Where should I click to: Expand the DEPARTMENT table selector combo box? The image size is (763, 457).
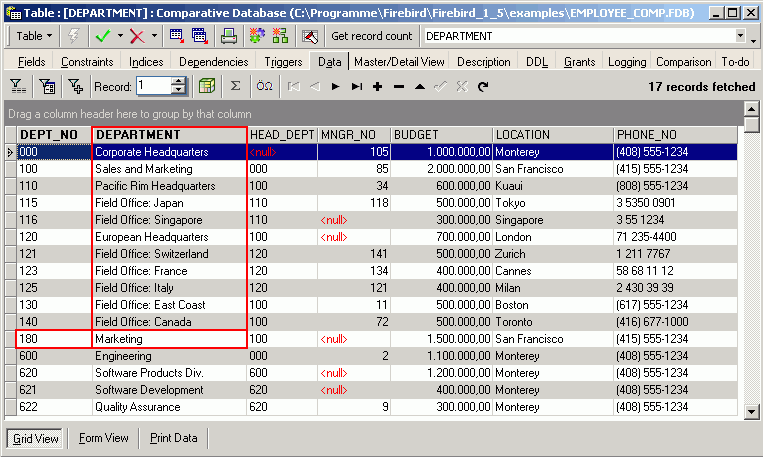click(x=740, y=36)
